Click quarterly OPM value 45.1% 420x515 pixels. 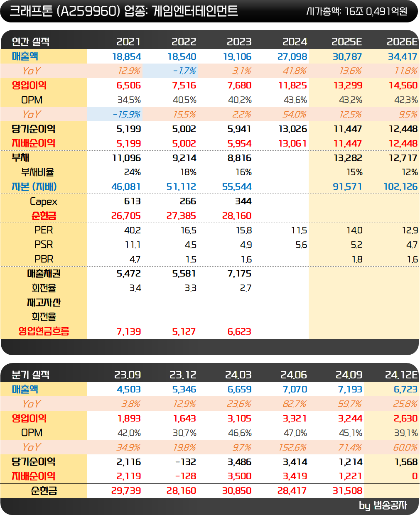click(x=351, y=433)
